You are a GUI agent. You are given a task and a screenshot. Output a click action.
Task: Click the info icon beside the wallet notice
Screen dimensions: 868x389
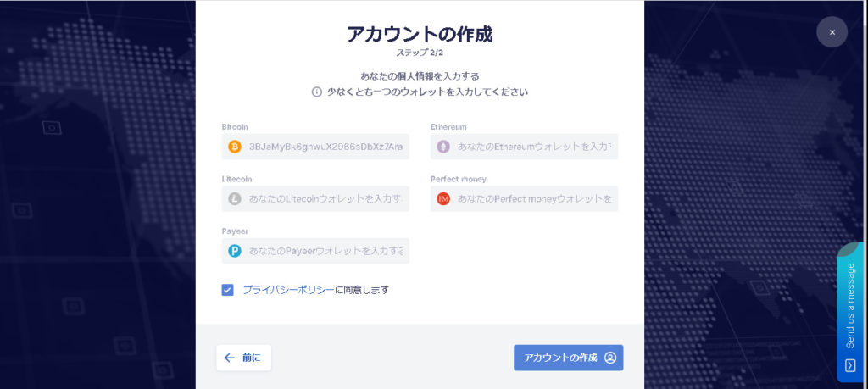coord(317,92)
